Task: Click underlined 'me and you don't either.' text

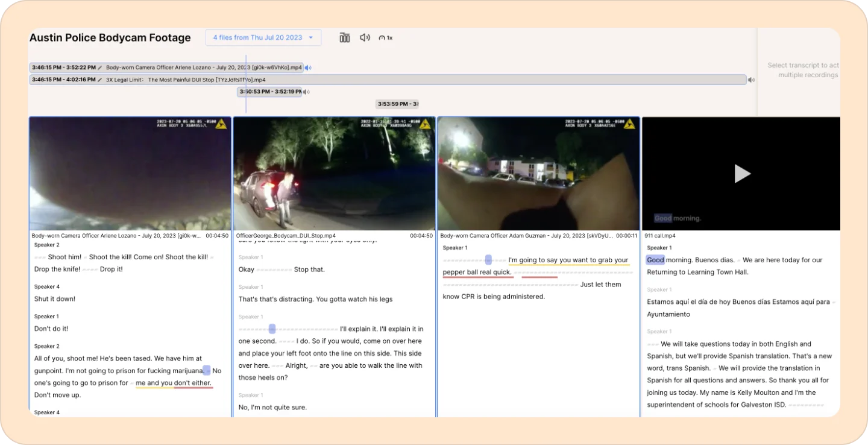Action: tap(174, 383)
